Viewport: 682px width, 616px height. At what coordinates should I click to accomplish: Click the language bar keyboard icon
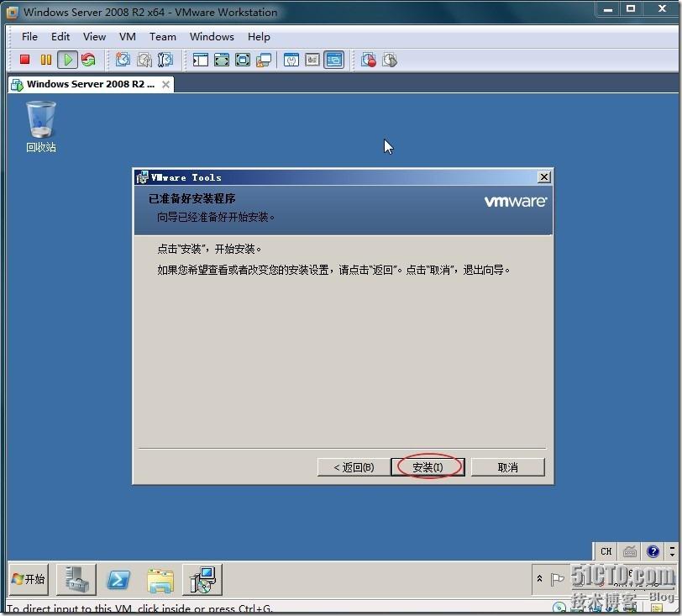[x=630, y=551]
